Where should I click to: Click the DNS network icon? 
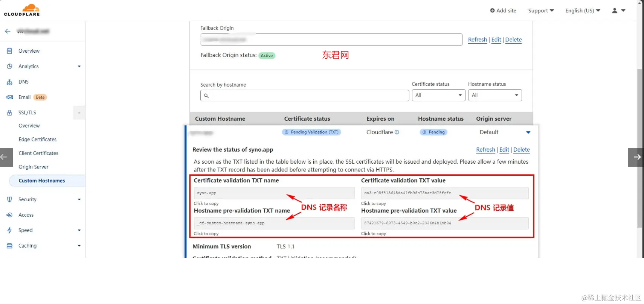(9, 82)
